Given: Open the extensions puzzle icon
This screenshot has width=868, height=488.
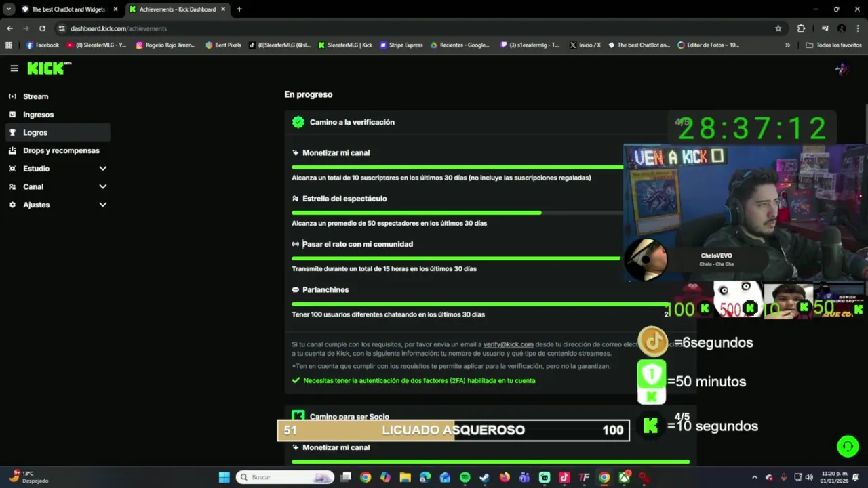Looking at the screenshot, I should pos(801,28).
